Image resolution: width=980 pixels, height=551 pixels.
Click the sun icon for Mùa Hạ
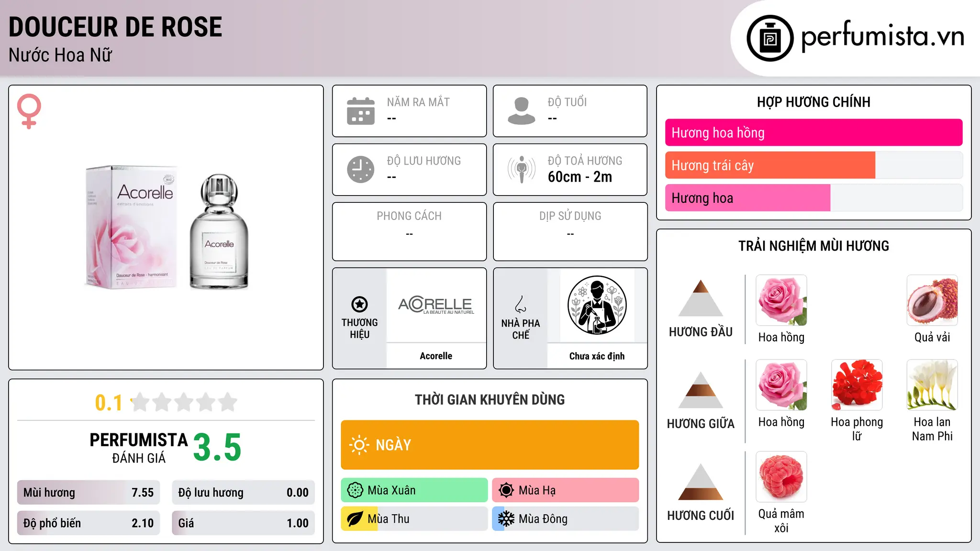pyautogui.click(x=506, y=490)
